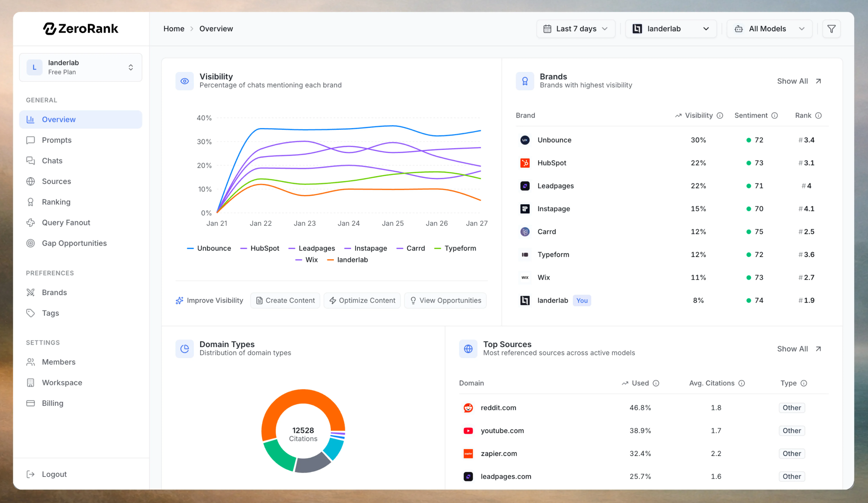This screenshot has height=503, width=868.
Task: Toggle HubSpot line in chart legend
Action: click(260, 248)
